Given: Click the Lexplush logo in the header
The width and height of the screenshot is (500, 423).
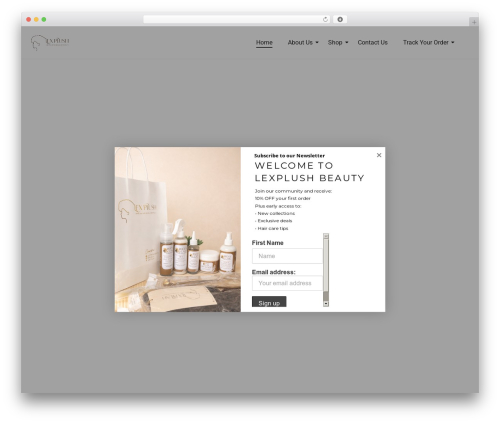Looking at the screenshot, I should coord(50,42).
